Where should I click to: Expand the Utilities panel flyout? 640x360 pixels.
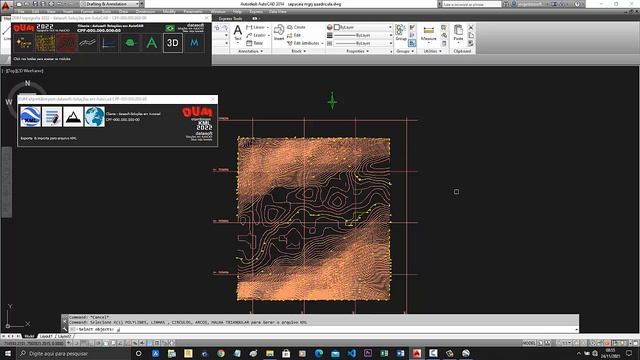tap(433, 51)
